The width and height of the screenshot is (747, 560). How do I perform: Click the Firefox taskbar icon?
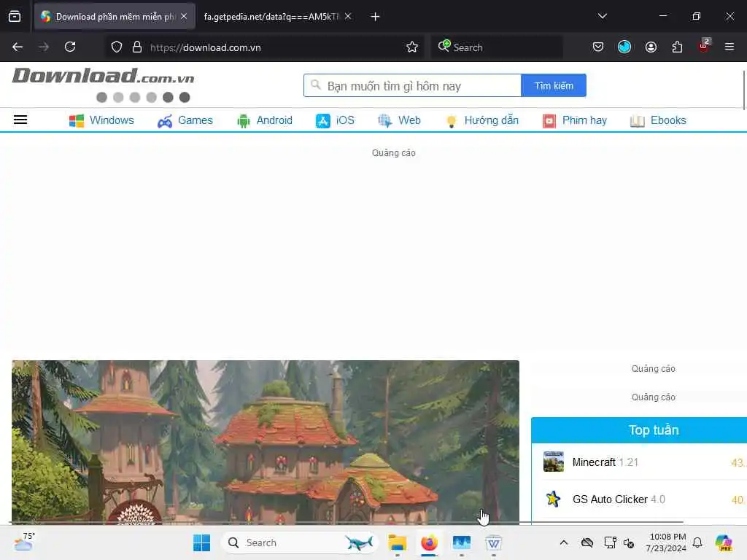pos(429,542)
